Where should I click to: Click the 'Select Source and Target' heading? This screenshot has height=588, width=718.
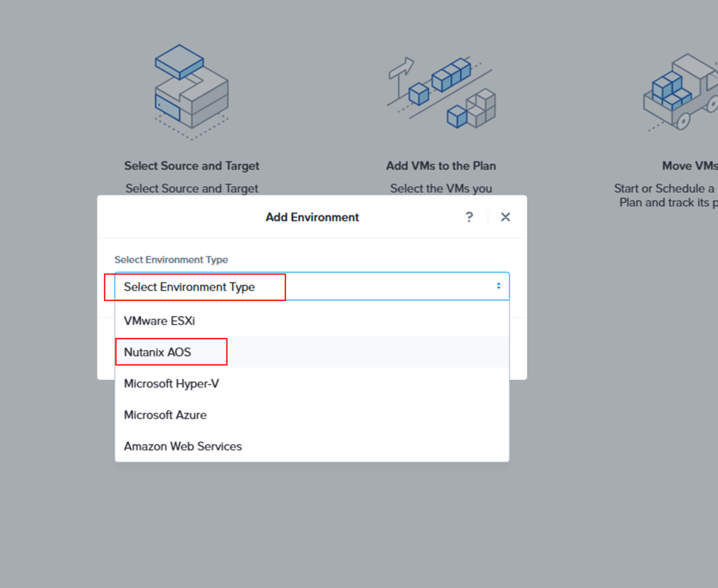pos(191,166)
